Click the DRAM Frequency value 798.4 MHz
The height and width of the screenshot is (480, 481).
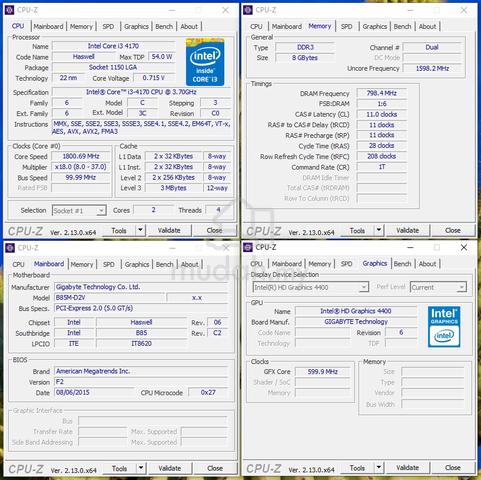click(x=382, y=93)
